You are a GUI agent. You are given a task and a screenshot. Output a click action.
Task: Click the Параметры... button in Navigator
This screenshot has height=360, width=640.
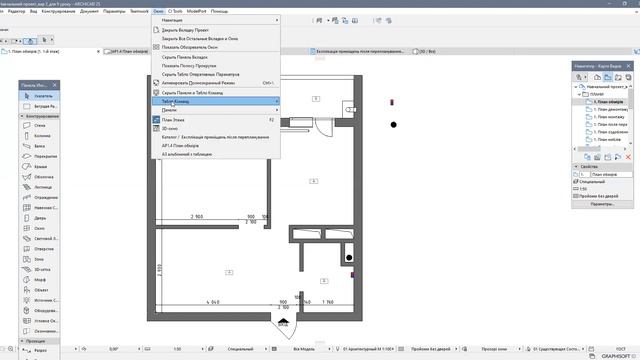[x=602, y=204]
